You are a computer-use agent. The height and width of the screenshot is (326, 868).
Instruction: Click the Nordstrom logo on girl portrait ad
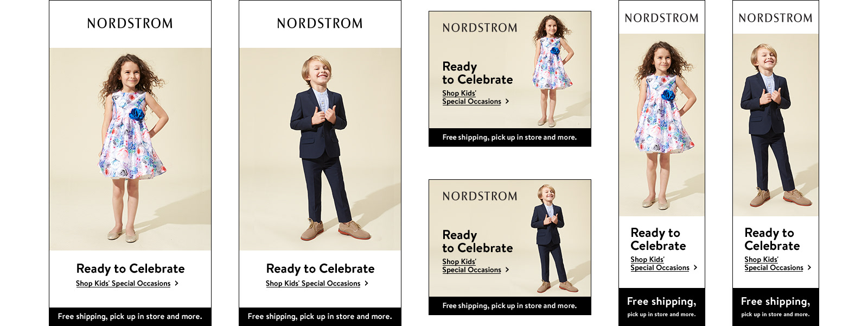[130, 23]
